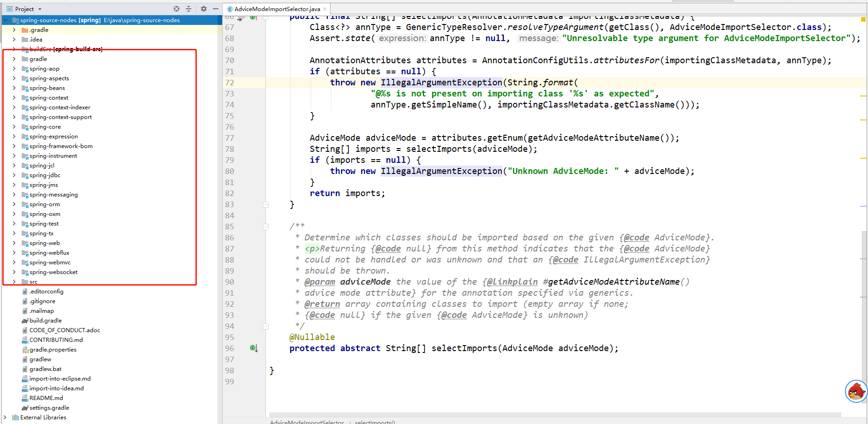This screenshot has width=868, height=424.
Task: Select the spring-context module
Action: [x=49, y=98]
